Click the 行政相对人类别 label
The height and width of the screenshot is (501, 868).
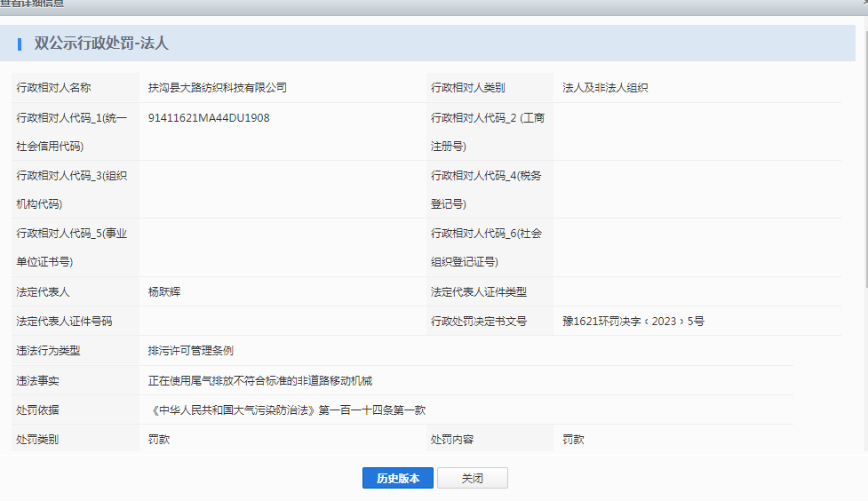[x=468, y=88]
